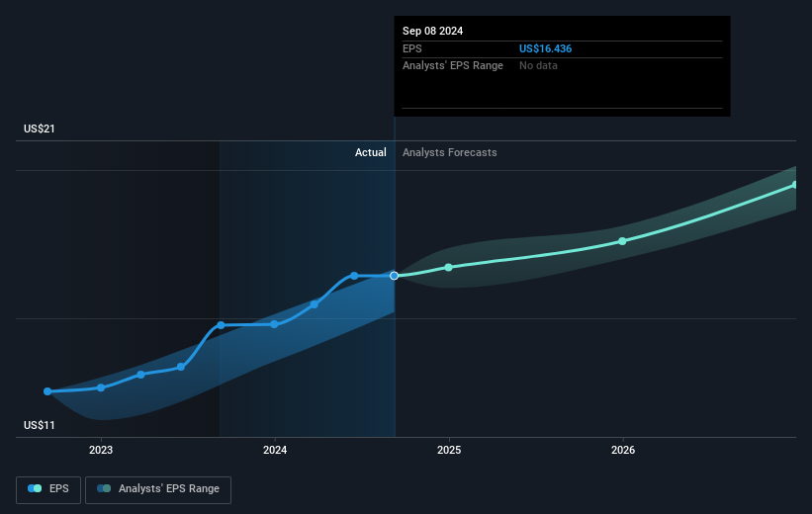Click the first forecast EPS point at 2025
Screen dimensions: 812x514
pyautogui.click(x=448, y=268)
